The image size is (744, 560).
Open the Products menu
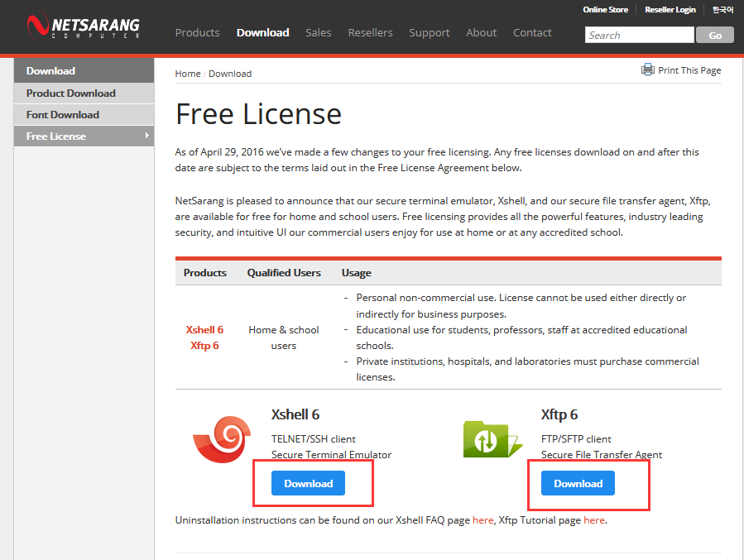[198, 33]
